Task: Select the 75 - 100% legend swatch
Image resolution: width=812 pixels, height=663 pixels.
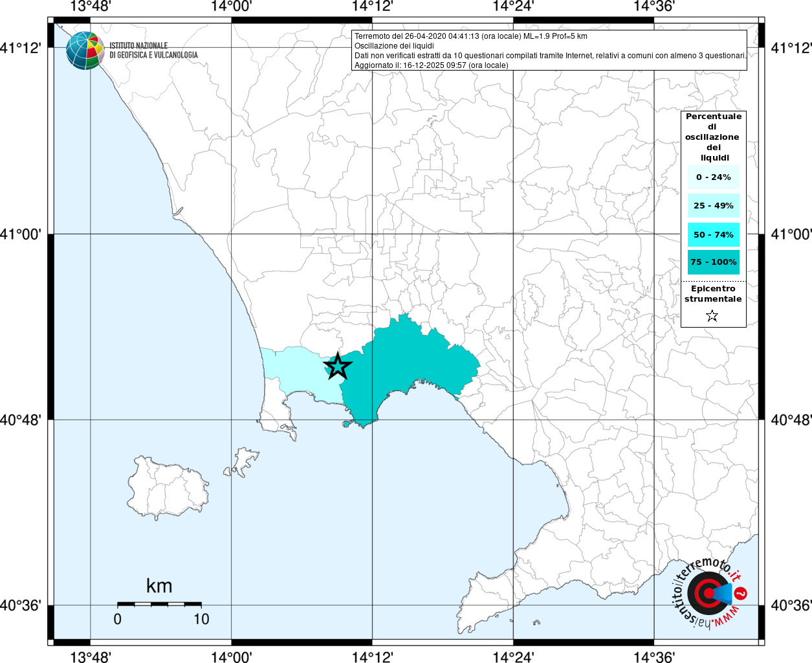Action: click(x=714, y=262)
